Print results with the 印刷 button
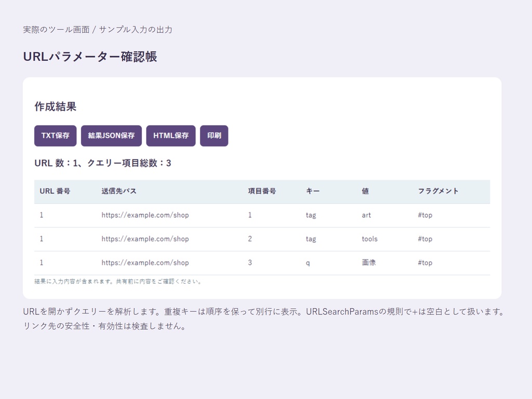This screenshot has height=399, width=532. [214, 136]
